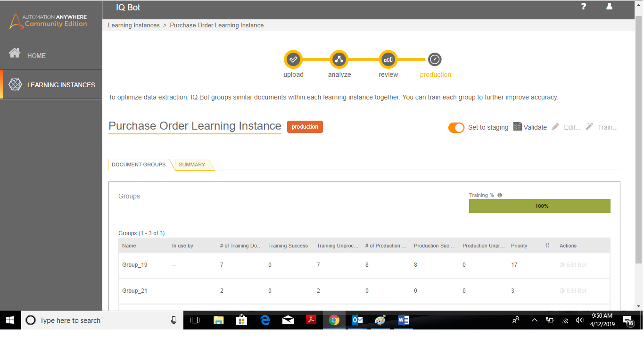The height and width of the screenshot is (362, 644).
Task: Click the Production Suc... column header
Action: click(434, 246)
